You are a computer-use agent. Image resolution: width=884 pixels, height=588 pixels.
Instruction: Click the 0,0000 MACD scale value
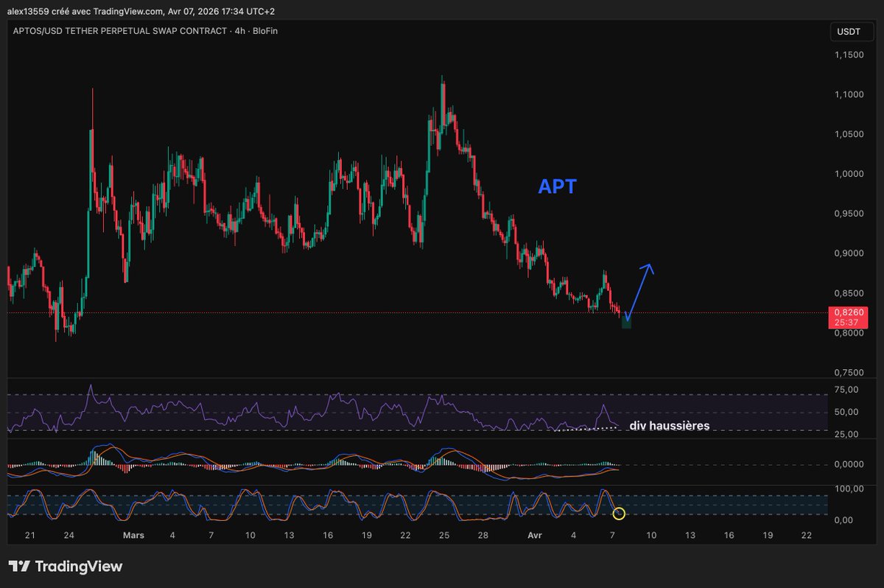849,465
